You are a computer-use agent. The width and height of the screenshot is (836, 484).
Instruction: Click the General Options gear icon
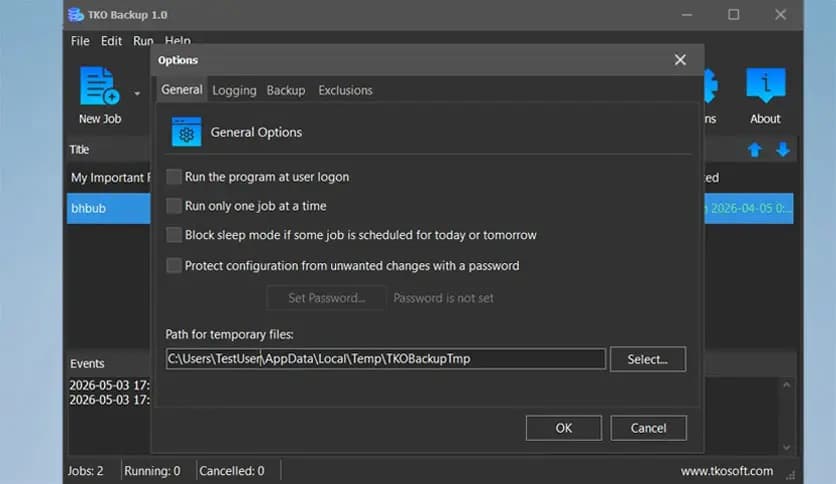(187, 132)
